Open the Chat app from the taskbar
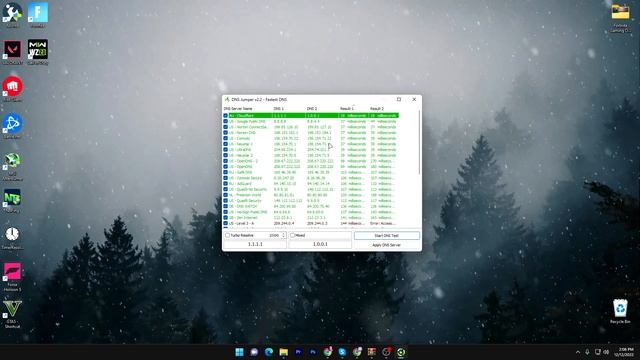Screen dimensions: 640x360 [x=254, y=352]
